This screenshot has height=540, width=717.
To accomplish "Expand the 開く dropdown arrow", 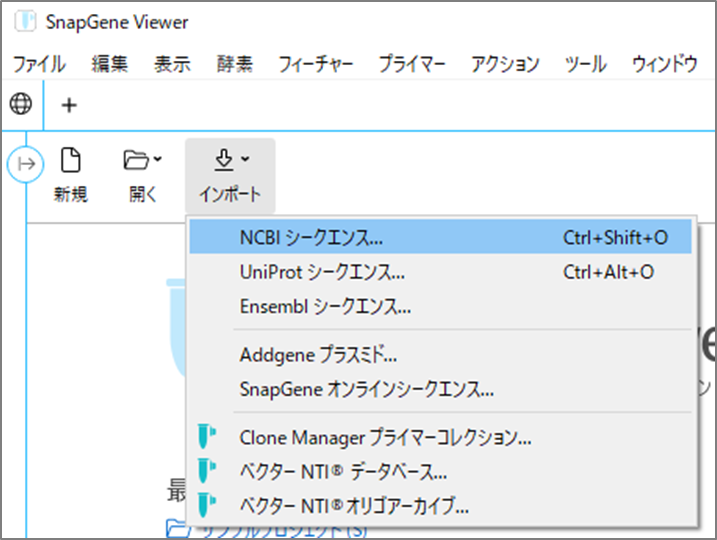I will tap(157, 160).
